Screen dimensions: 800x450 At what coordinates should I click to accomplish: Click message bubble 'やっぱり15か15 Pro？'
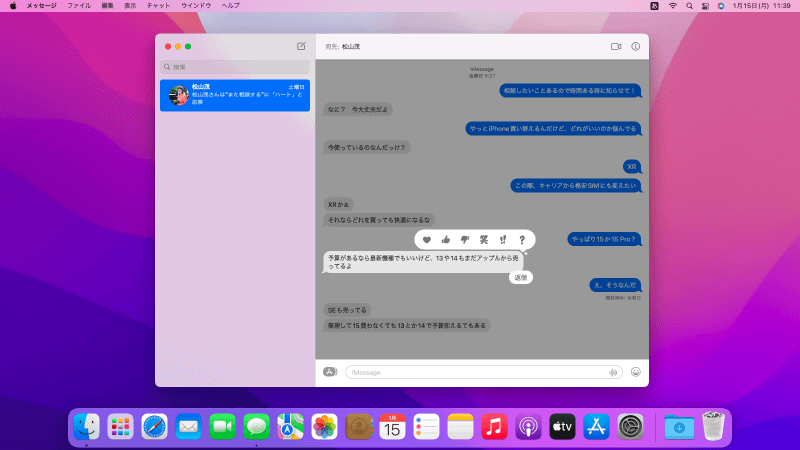coord(604,239)
